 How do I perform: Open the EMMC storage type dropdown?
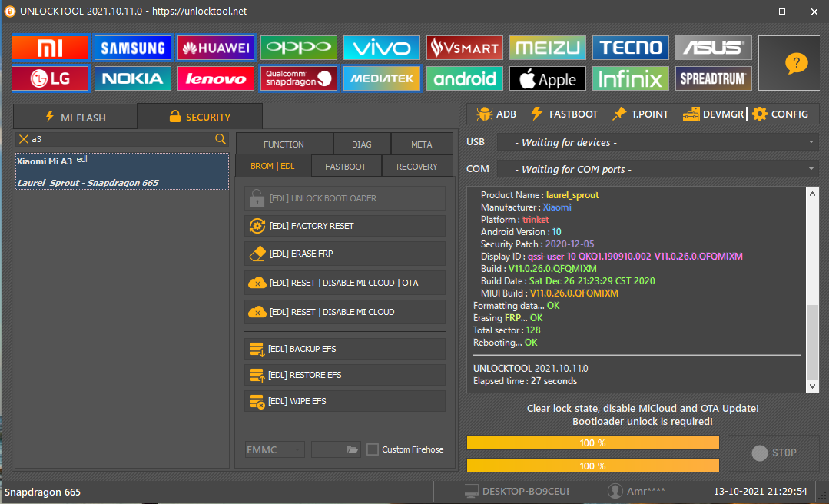[274, 449]
